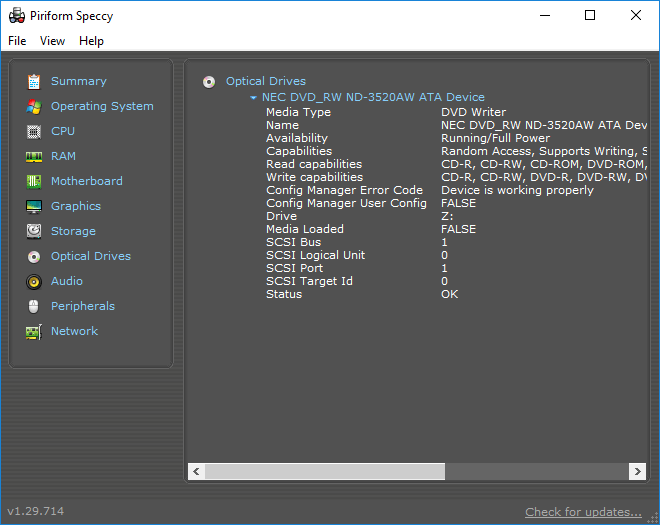This screenshot has width=660, height=525.
Task: Click the disc icon beside Optical Drives heading
Action: coord(209,82)
